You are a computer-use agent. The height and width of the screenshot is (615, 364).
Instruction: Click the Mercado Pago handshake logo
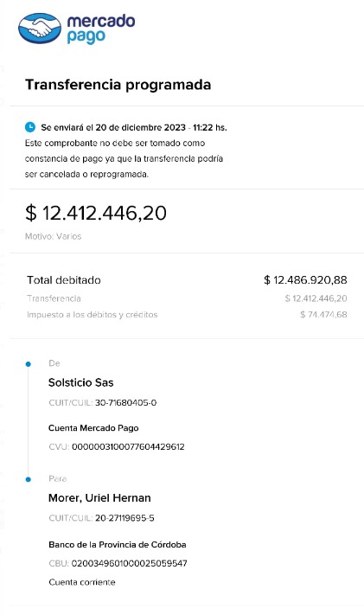(40, 29)
